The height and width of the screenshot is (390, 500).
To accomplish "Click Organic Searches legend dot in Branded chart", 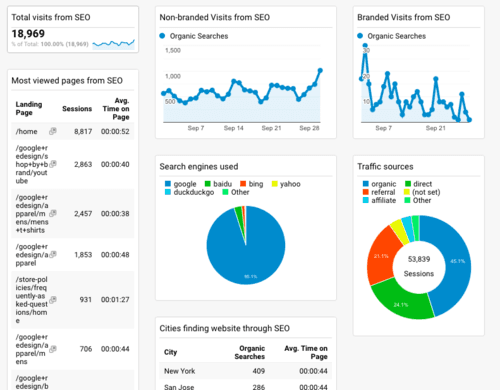I will (x=360, y=36).
